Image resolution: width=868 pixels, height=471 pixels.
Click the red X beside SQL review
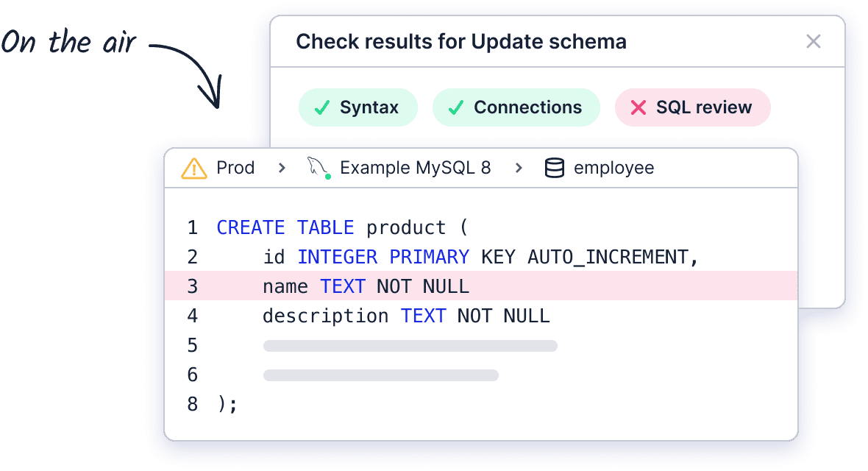pyautogui.click(x=640, y=107)
